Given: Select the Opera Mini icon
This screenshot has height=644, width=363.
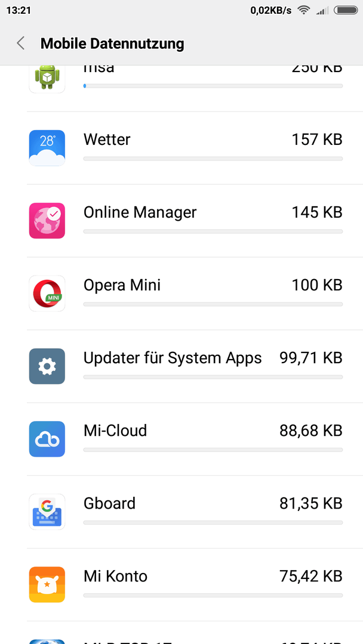Looking at the screenshot, I should tap(47, 293).
